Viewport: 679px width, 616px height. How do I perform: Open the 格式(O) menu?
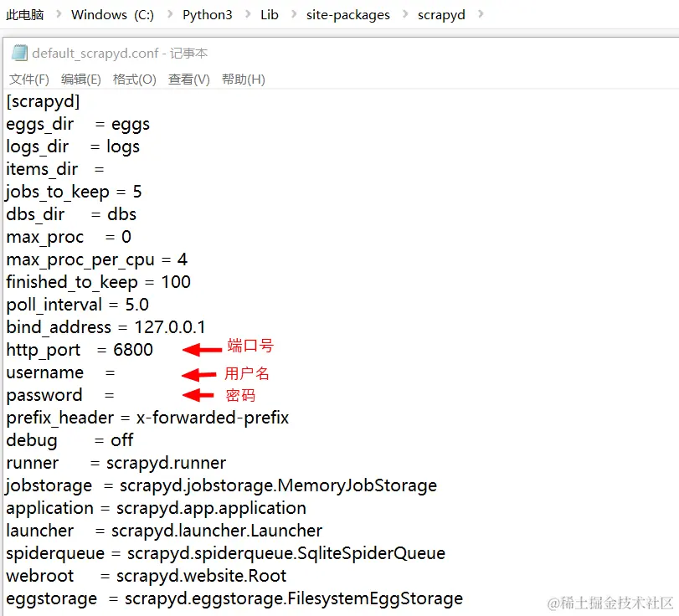coord(134,80)
